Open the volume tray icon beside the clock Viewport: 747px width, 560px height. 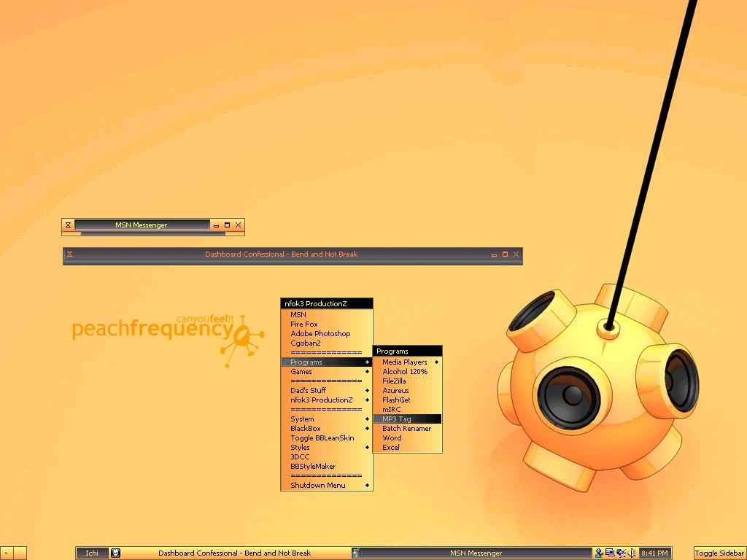click(632, 553)
